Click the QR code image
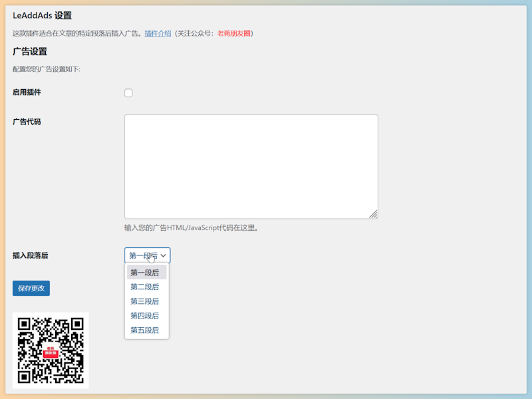The height and width of the screenshot is (399, 532). coord(51,350)
